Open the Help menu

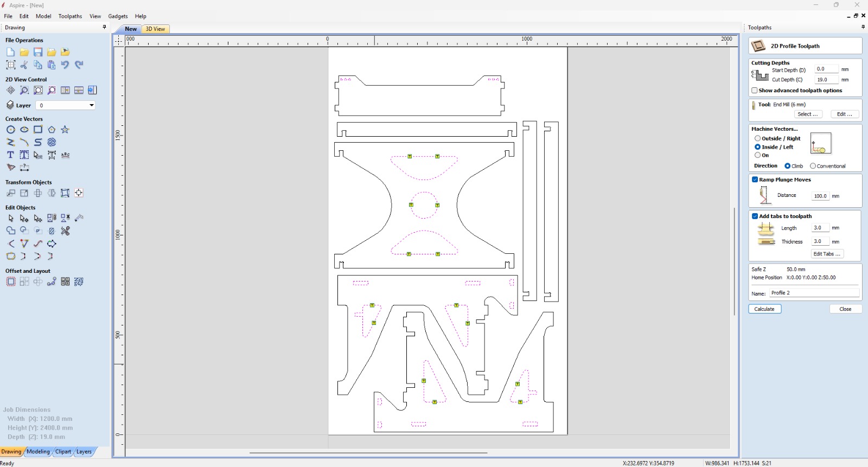click(x=141, y=16)
